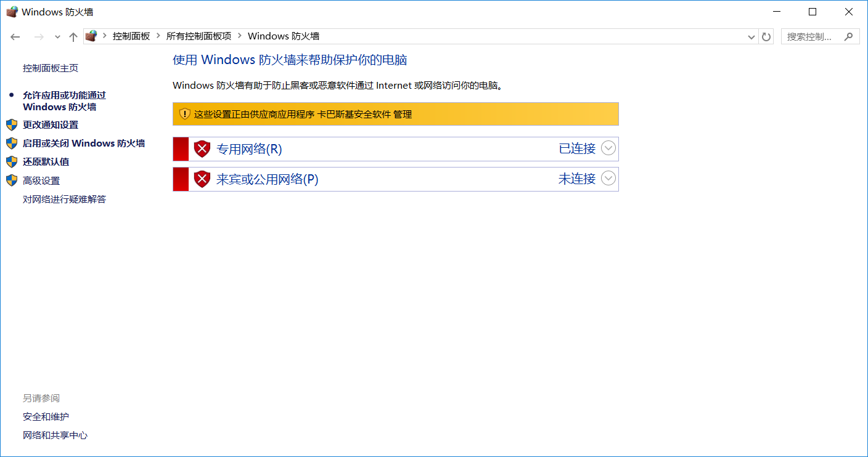Image resolution: width=868 pixels, height=457 pixels.
Task: Open 允许应用或功能通过 Windows 防火墙
Action: 64,101
